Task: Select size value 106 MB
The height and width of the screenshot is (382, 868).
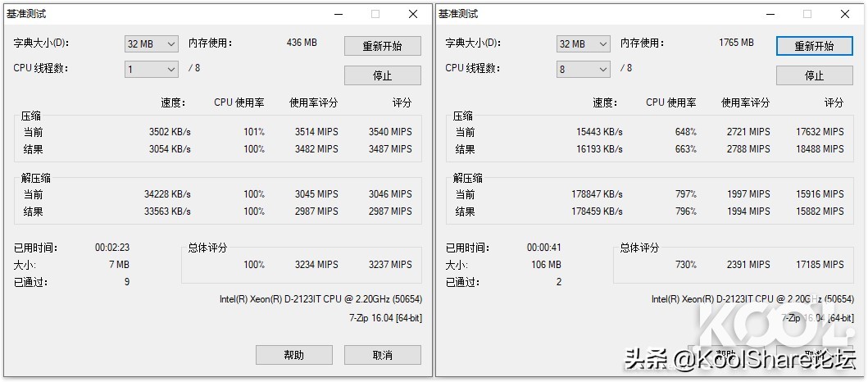Action: tap(546, 265)
